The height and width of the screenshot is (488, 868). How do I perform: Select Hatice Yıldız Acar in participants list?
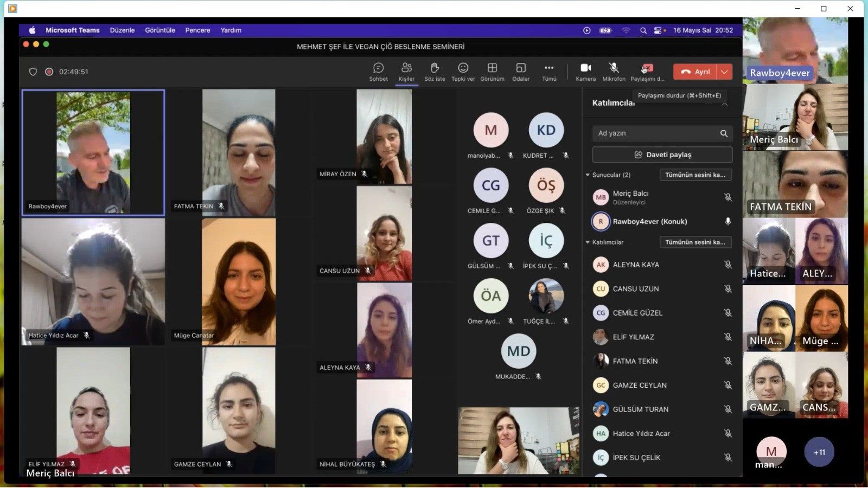(x=662, y=433)
